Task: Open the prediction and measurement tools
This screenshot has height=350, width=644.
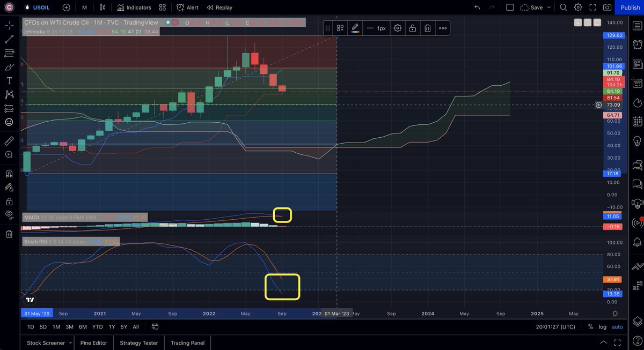Action: point(9,108)
